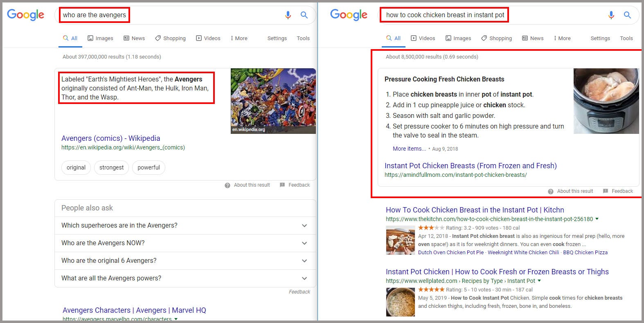
Task: Open the More menu in right window
Action: pos(562,38)
